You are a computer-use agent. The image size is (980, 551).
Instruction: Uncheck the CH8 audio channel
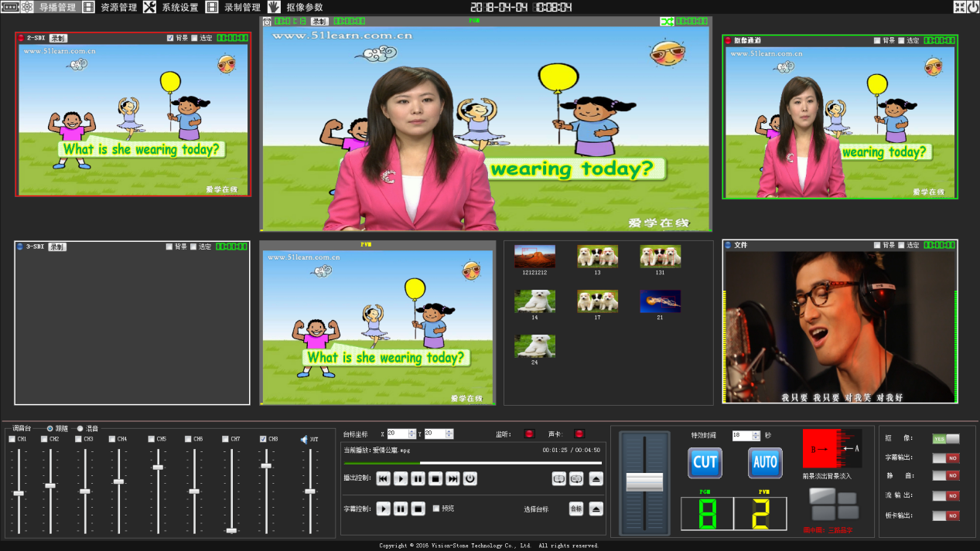(263, 439)
